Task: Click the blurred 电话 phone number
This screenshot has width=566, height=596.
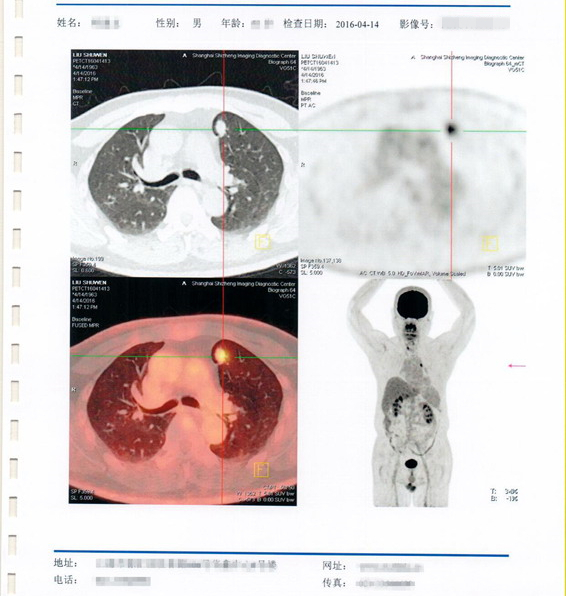Action: pyautogui.click(x=123, y=581)
